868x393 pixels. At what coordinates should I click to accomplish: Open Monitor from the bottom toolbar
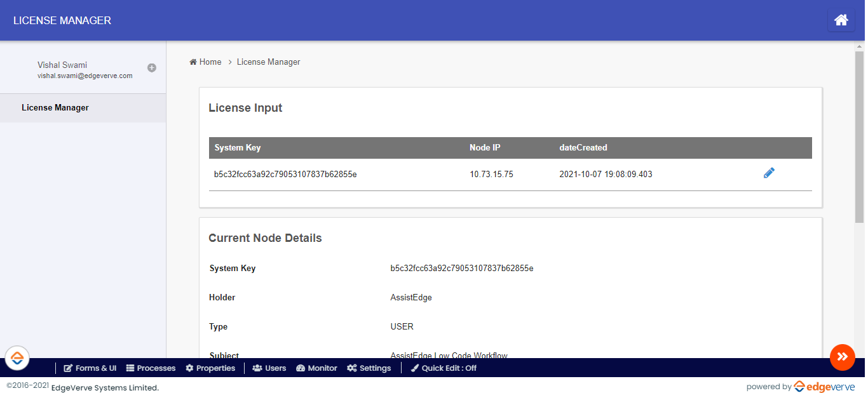(316, 368)
